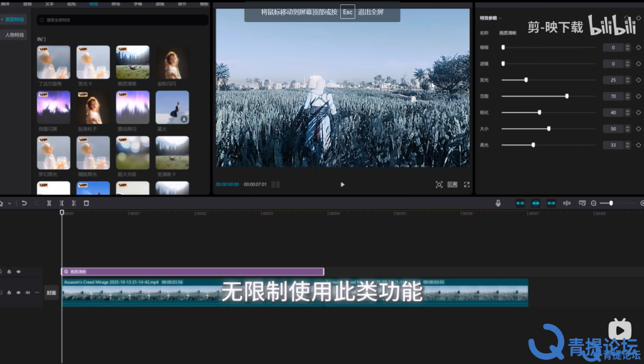This screenshot has height=364, width=644.
Task: Click the undo arrow in timeline toolbar
Action: coord(25,203)
